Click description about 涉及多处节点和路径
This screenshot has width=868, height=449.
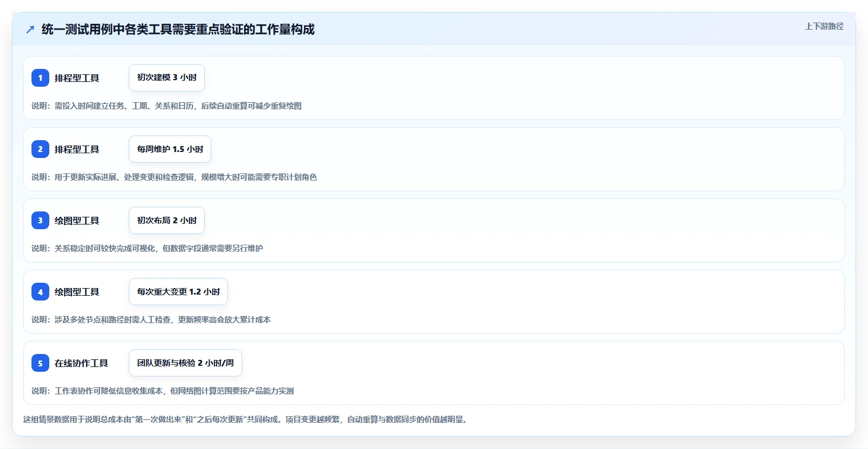coord(151,320)
